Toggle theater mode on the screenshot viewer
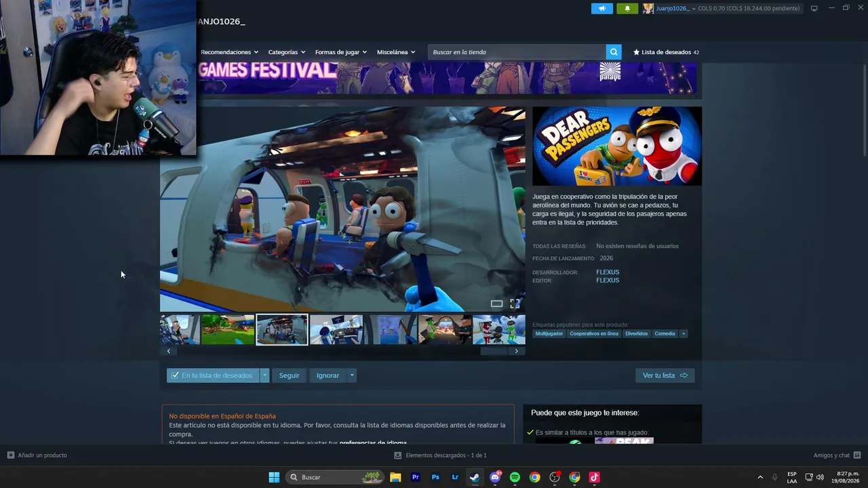The height and width of the screenshot is (488, 868). (x=496, y=304)
